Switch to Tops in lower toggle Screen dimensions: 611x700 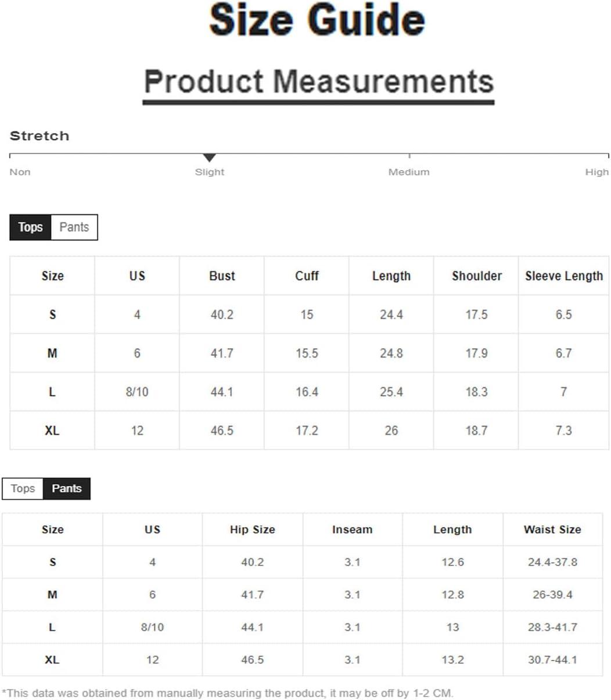click(23, 488)
